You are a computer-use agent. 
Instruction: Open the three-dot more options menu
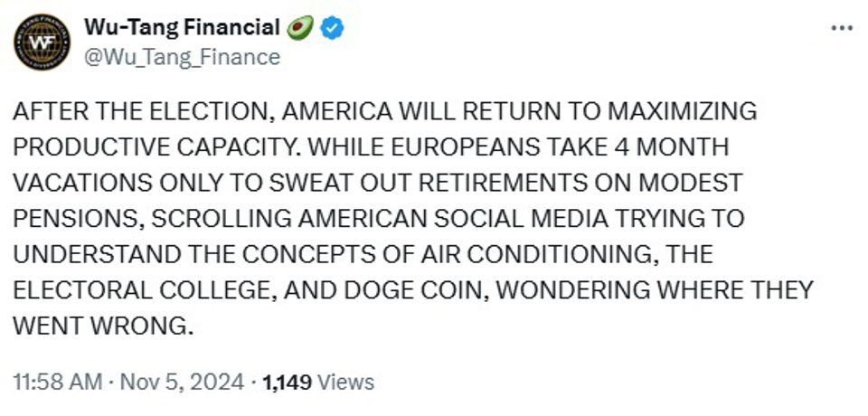pos(841,28)
